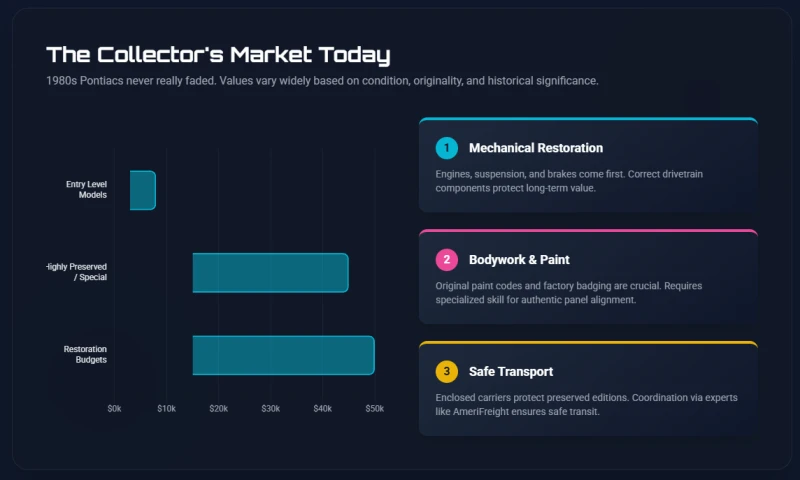Click the yellow number 3 badge
The image size is (800, 480).
(447, 372)
